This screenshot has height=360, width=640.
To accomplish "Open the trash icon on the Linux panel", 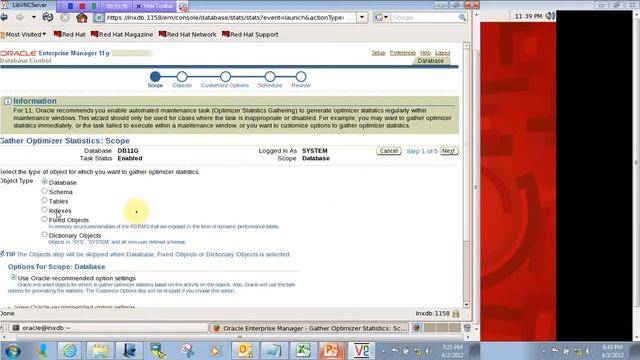I will (x=467, y=328).
